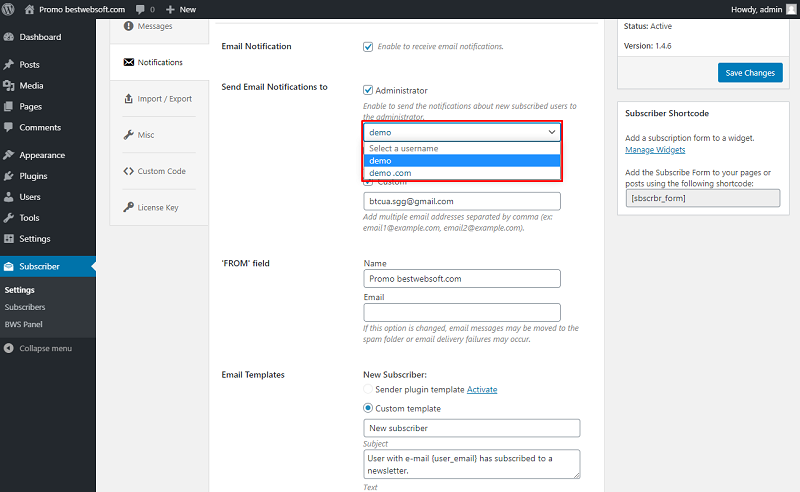This screenshot has width=800, height=492.
Task: Select the Custom template radio button
Action: pos(368,408)
